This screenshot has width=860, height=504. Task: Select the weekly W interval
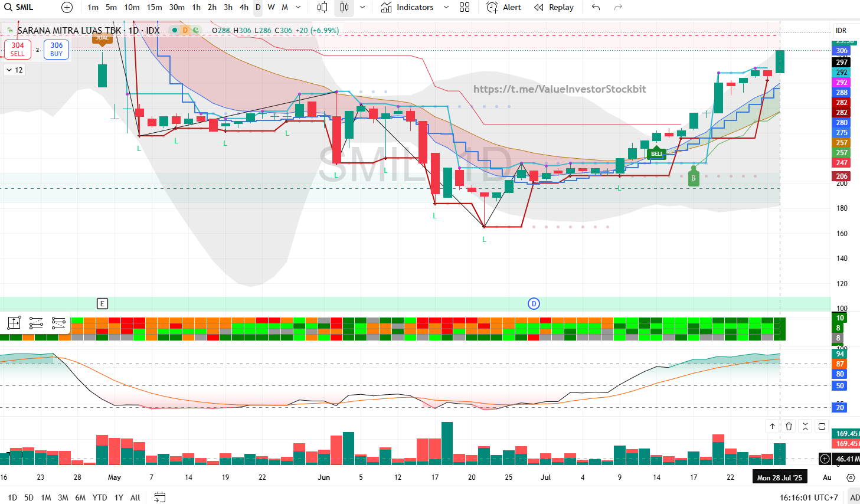point(272,7)
